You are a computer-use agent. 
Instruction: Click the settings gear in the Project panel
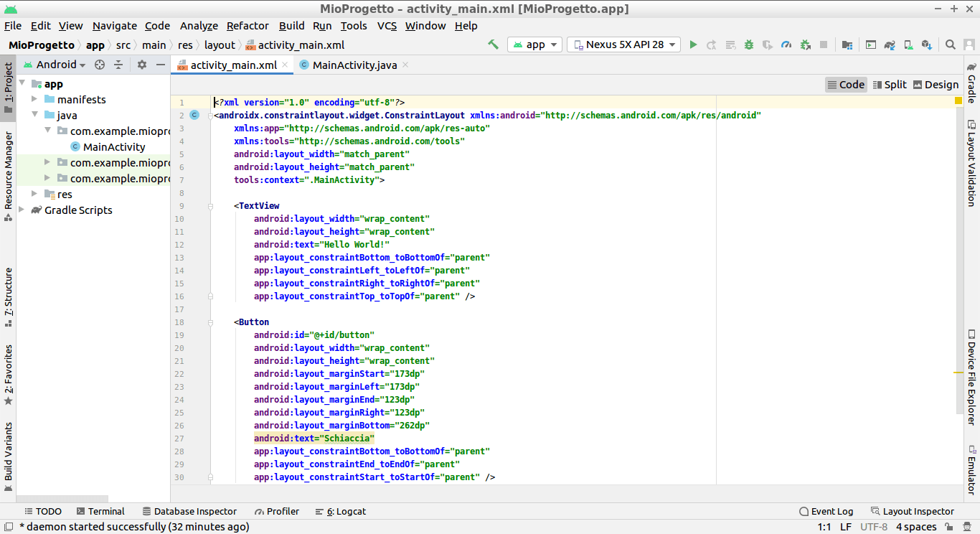tap(141, 64)
